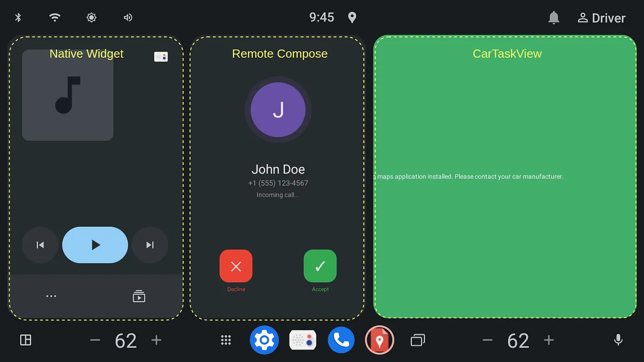Tap the maps application missing message
This screenshot has height=362, width=644.
click(468, 176)
